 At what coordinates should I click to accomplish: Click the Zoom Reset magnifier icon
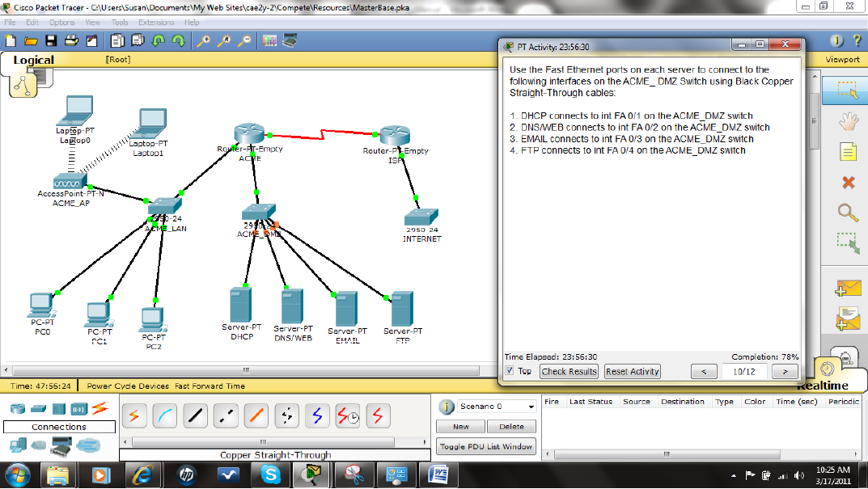[224, 40]
